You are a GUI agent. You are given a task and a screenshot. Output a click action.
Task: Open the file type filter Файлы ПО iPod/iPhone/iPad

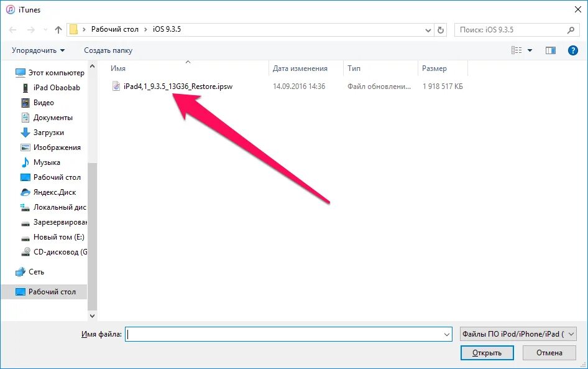coord(518,334)
